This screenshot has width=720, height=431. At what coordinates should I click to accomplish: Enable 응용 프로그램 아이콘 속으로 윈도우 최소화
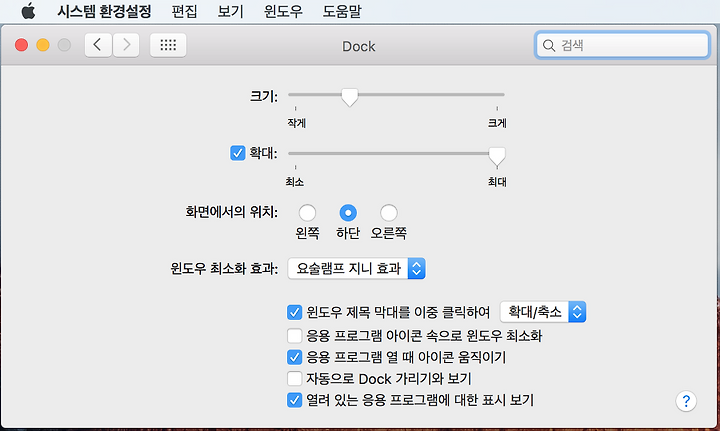pos(294,336)
